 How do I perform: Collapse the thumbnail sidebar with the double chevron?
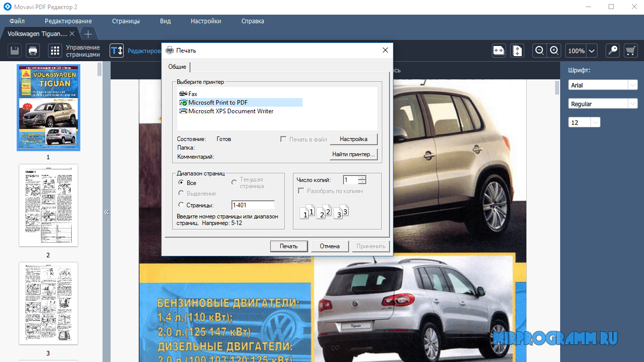click(107, 212)
